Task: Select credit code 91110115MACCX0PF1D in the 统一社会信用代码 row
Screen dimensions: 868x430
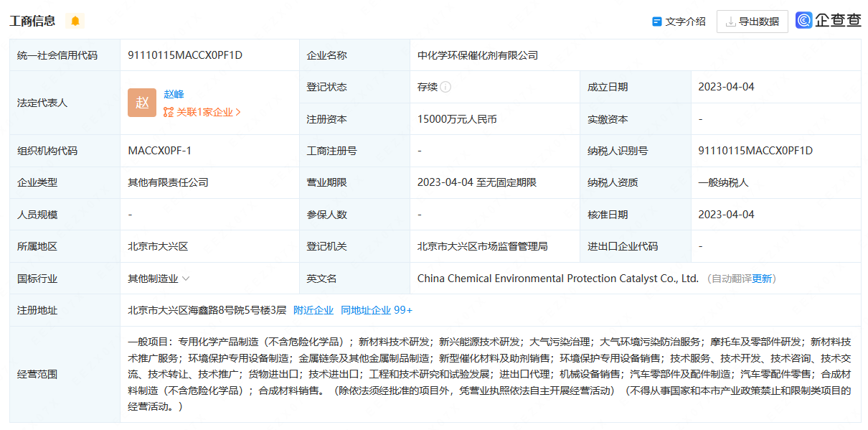Action: 185,55
